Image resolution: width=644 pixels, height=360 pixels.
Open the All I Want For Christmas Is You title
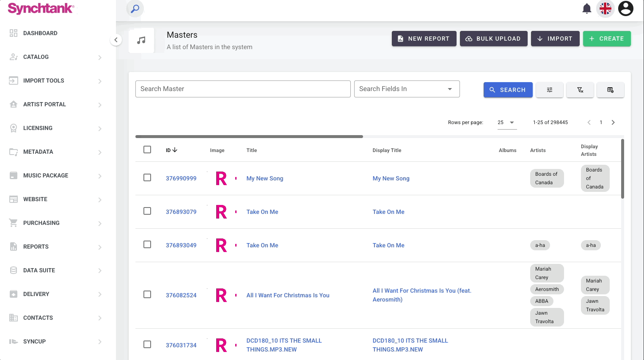click(288, 295)
